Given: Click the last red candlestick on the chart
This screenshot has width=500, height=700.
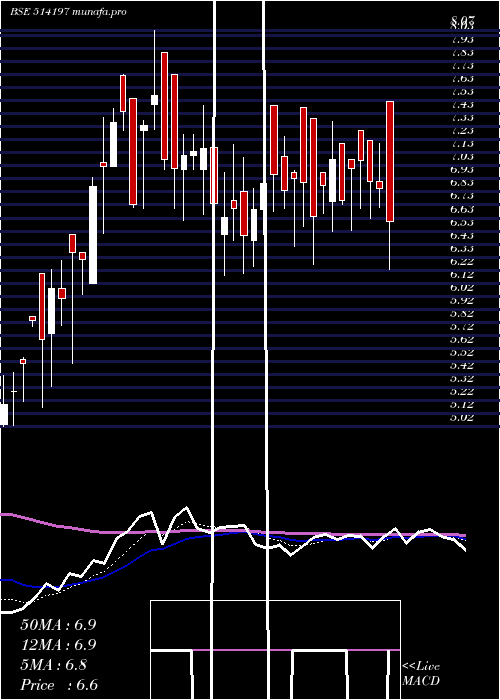Looking at the screenshot, I should pos(390,161).
